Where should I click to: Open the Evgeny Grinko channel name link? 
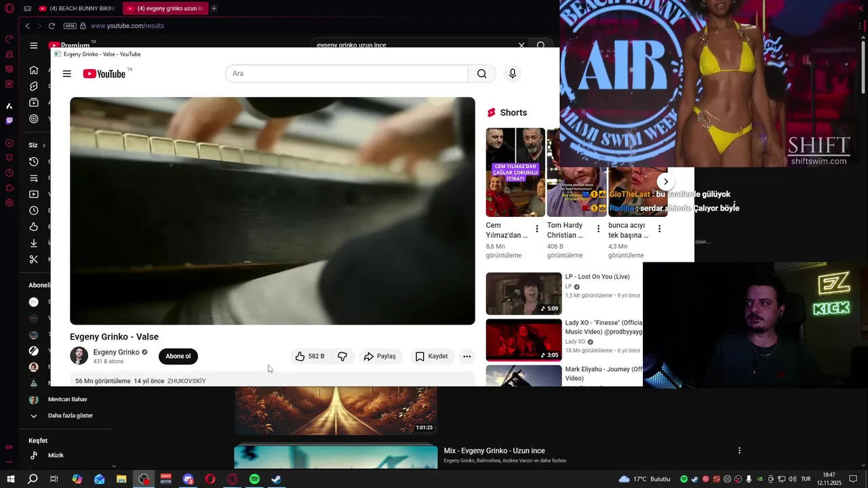pos(116,352)
